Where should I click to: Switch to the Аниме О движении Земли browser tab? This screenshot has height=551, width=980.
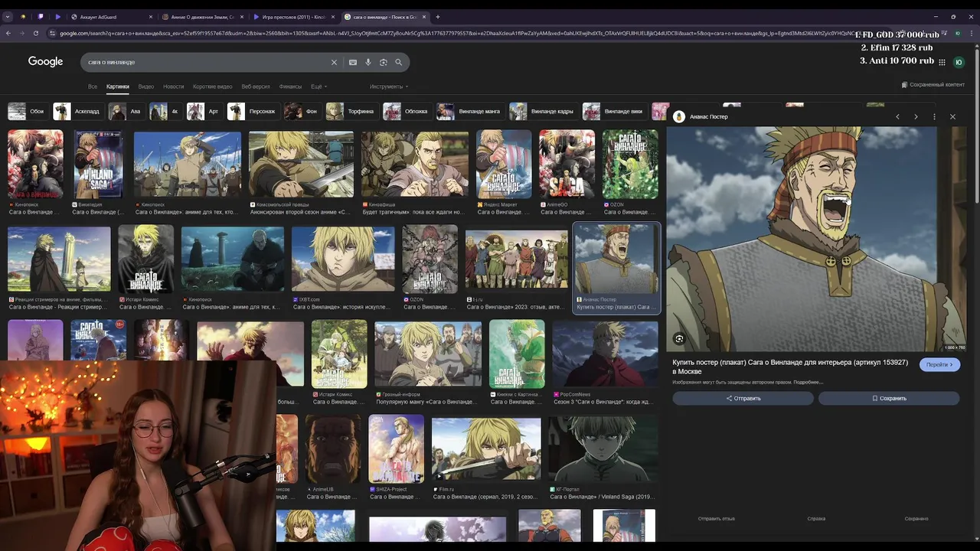(x=203, y=16)
